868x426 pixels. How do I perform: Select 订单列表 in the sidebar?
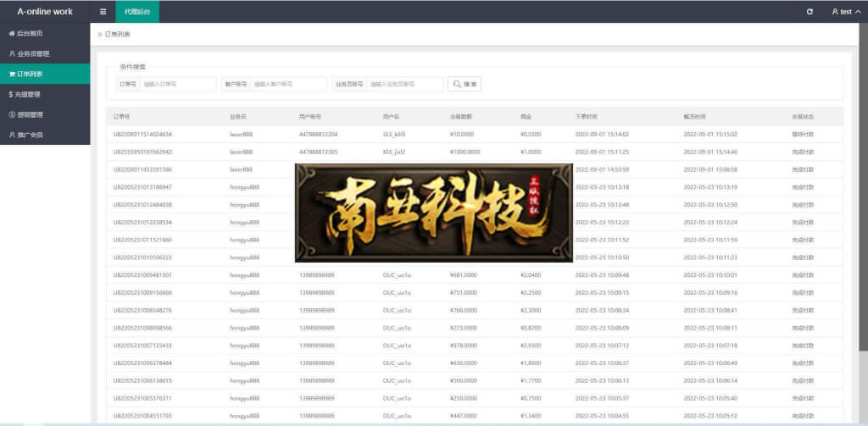coord(45,74)
